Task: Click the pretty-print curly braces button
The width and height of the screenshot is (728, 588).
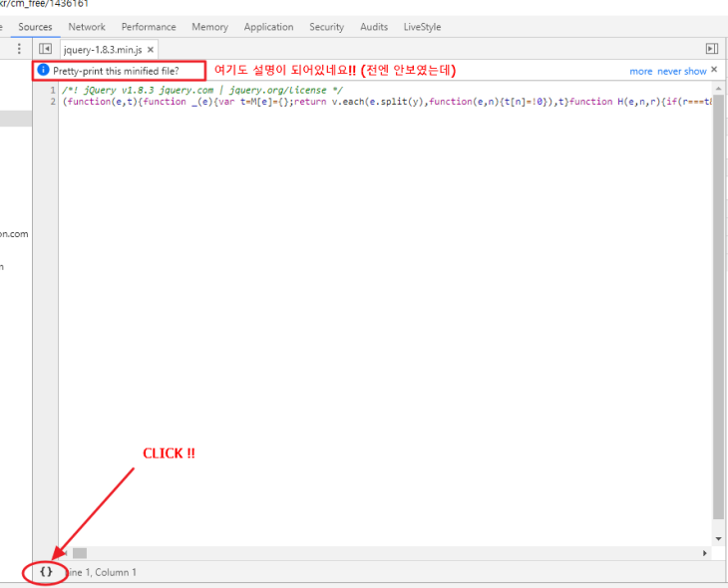Action: pyautogui.click(x=46, y=572)
